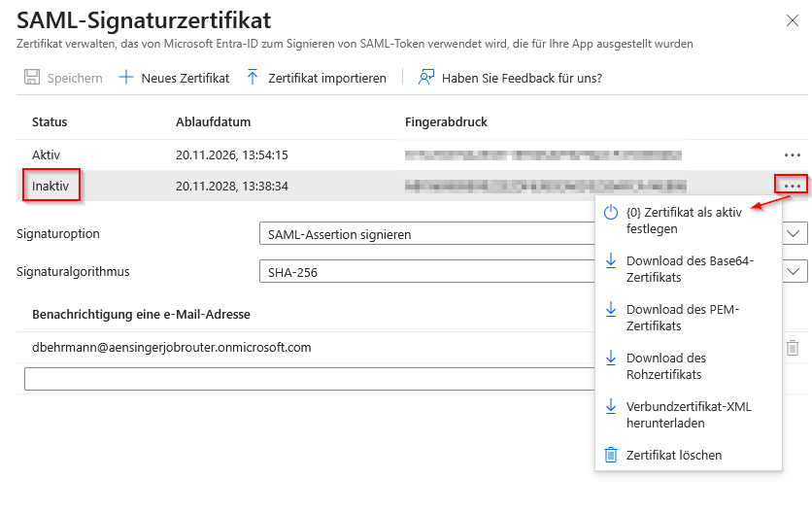The width and height of the screenshot is (812, 513).
Task: Click the trash icon next to Zertifikat löschen
Action: 611,455
